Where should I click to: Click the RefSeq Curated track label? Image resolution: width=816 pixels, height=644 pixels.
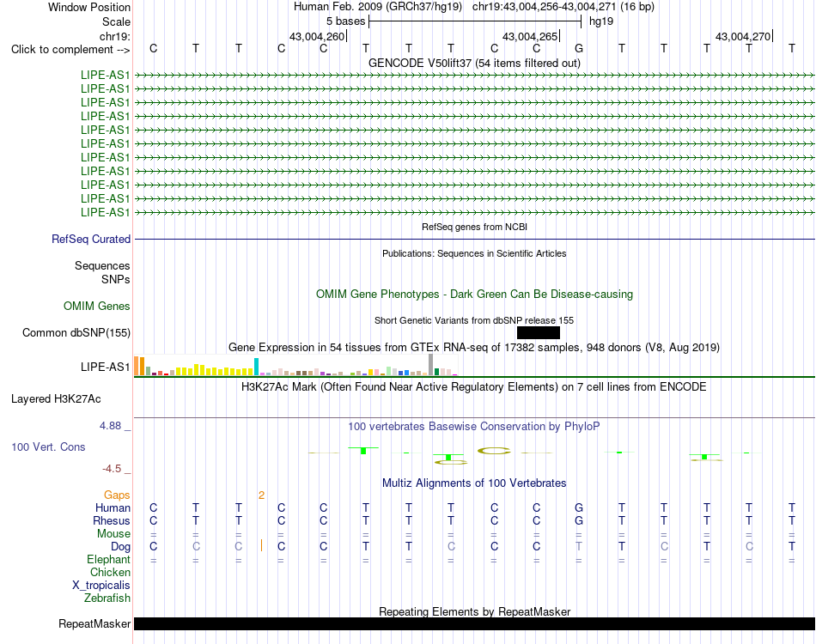pos(91,240)
